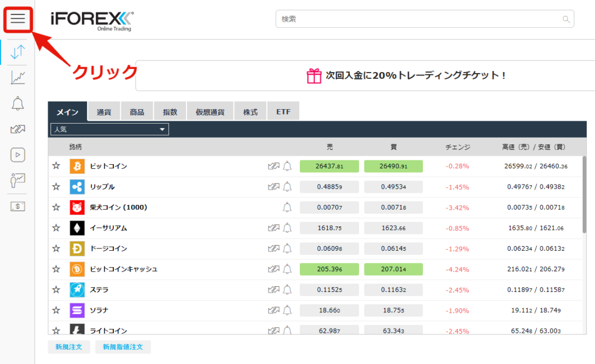Click the handshake icon in リップル row

(273, 187)
